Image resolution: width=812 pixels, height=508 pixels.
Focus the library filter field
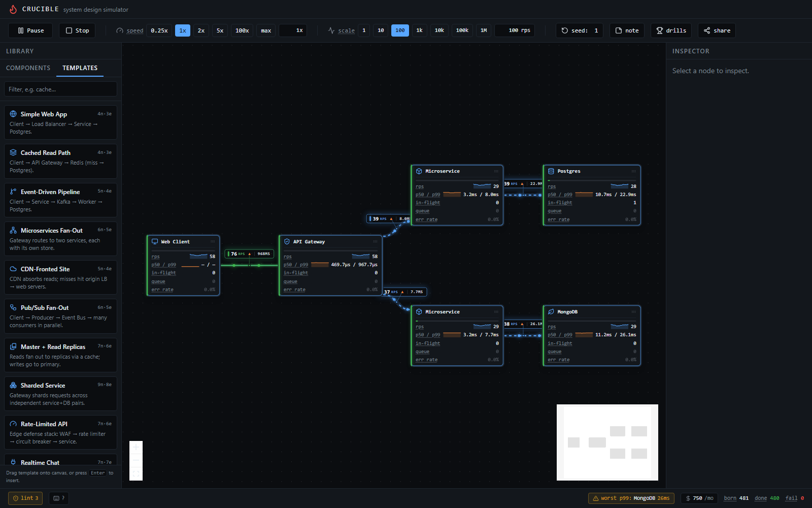pos(61,89)
